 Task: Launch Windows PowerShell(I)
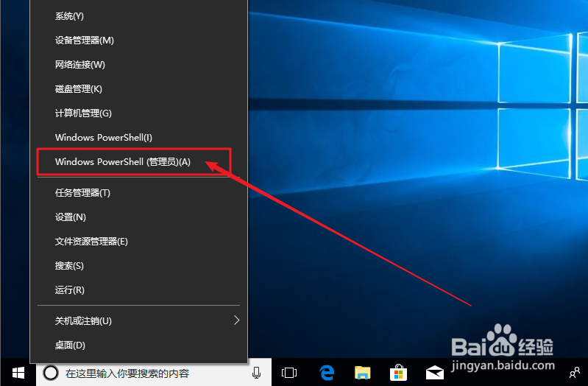(139, 138)
